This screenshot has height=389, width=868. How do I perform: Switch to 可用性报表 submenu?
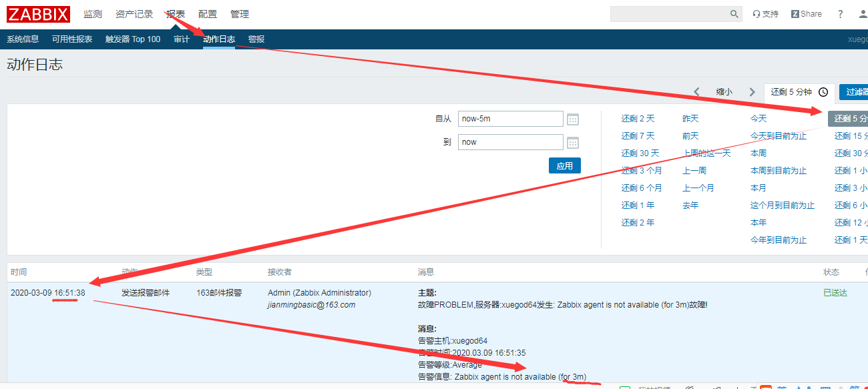pyautogui.click(x=72, y=39)
